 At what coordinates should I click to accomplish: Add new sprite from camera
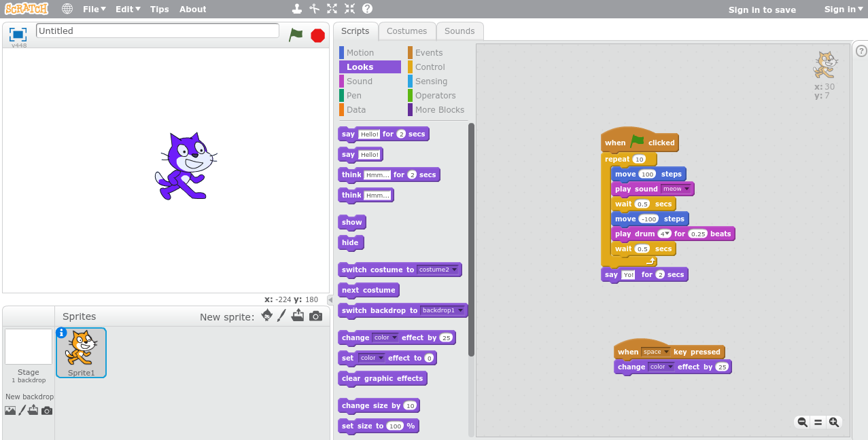[315, 316]
